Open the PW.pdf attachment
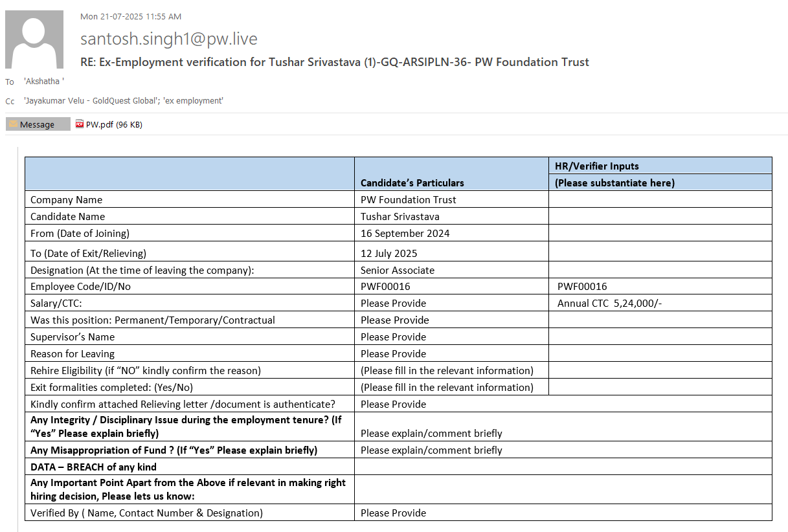Viewport: 788px width, 532px height. tap(108, 124)
